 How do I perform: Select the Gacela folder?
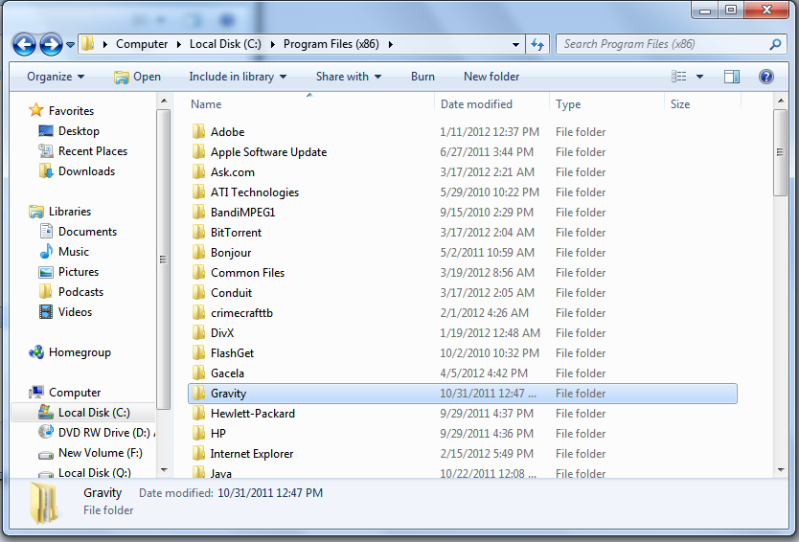click(462, 373)
